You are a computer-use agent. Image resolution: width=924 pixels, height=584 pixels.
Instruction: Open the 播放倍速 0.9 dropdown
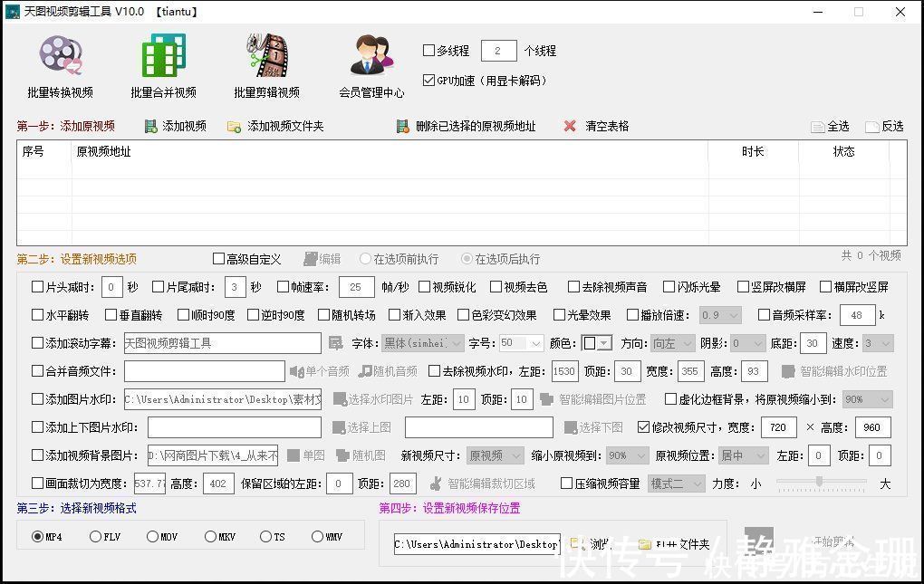tap(720, 315)
